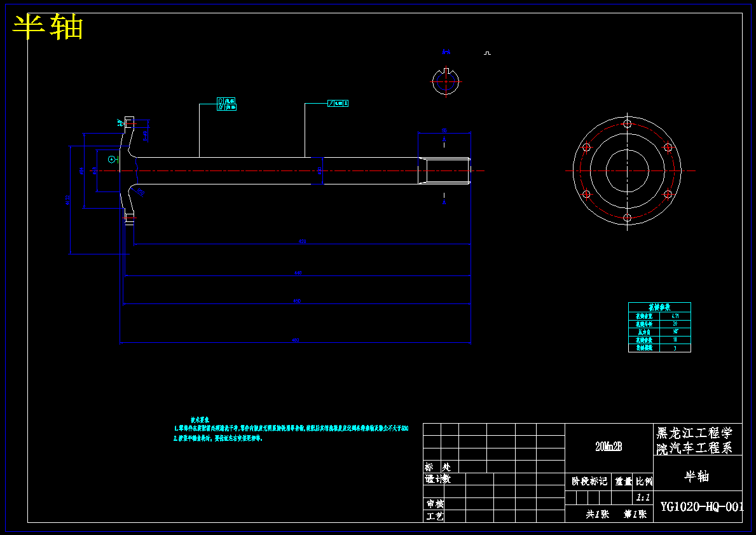Click the 半轴 part name in title block
This screenshot has height=535, width=756.
click(697, 476)
